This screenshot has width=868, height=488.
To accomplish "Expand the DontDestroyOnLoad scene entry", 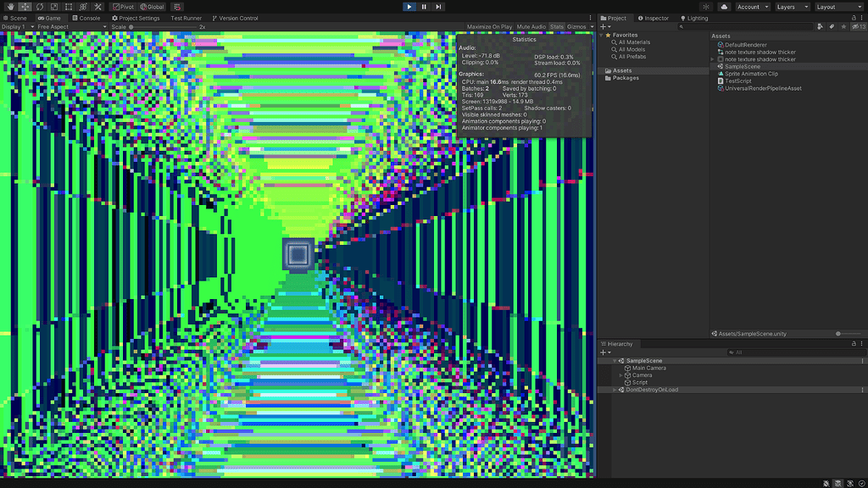I will click(613, 390).
